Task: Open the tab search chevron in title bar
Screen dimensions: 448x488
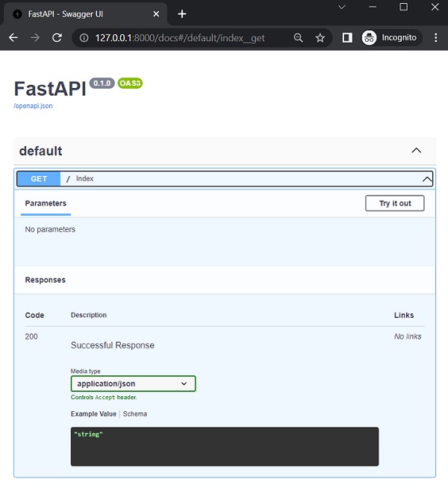Action: pyautogui.click(x=342, y=7)
